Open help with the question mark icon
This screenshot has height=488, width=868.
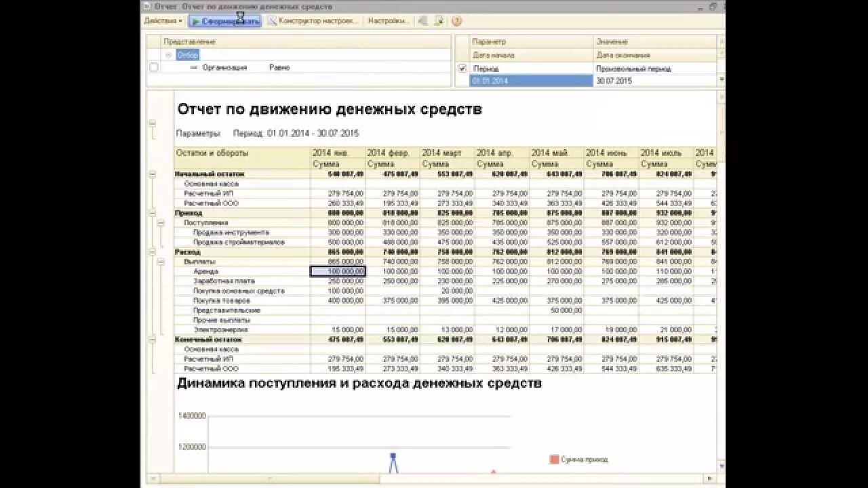click(456, 21)
